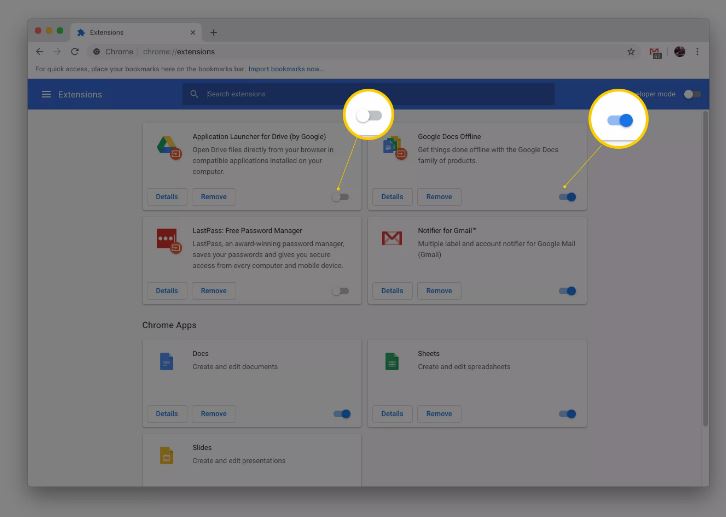Open the Extensions hamburger main menu
726x517 pixels.
pyautogui.click(x=46, y=94)
